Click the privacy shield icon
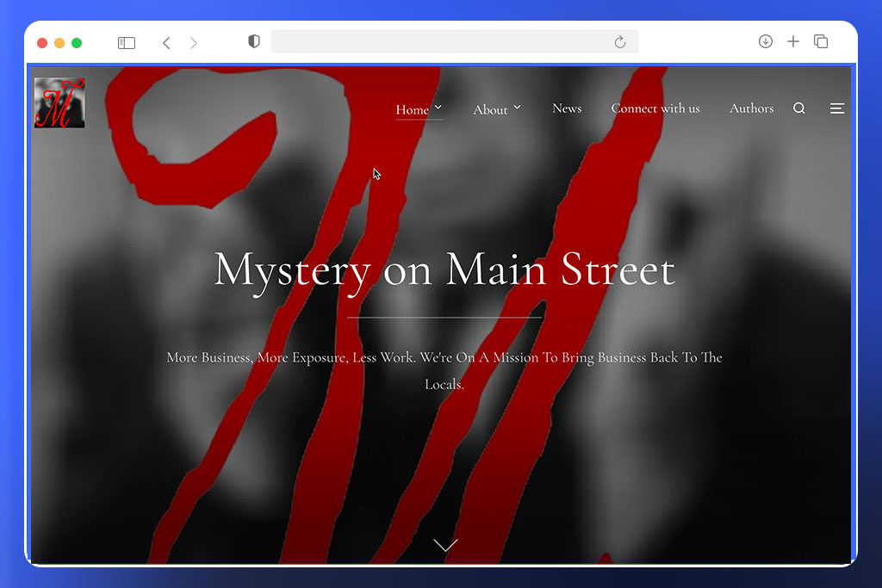 coord(253,40)
